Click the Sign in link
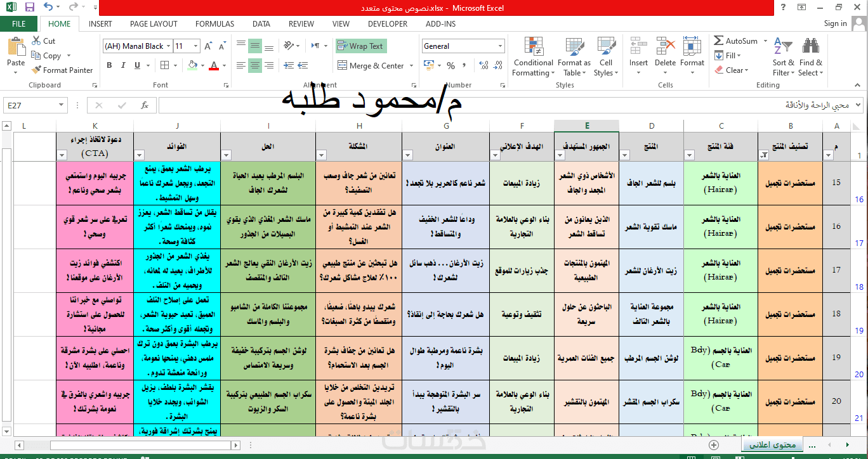This screenshot has width=868, height=459. point(835,23)
